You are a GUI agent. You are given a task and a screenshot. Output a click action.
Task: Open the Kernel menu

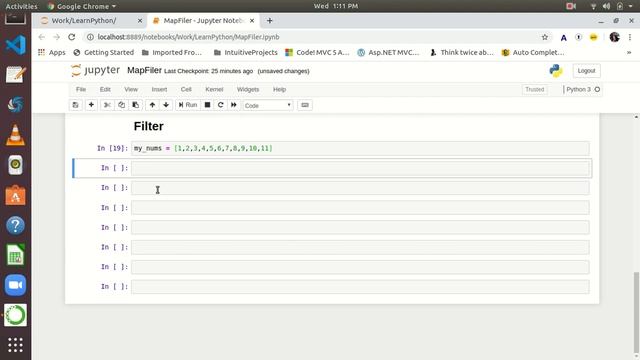[214, 89]
